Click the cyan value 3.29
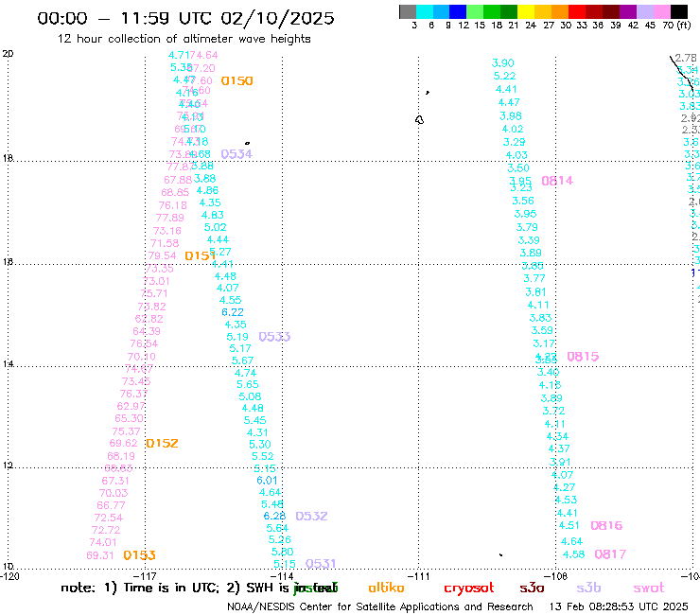This screenshot has height=615, width=700. tap(515, 142)
